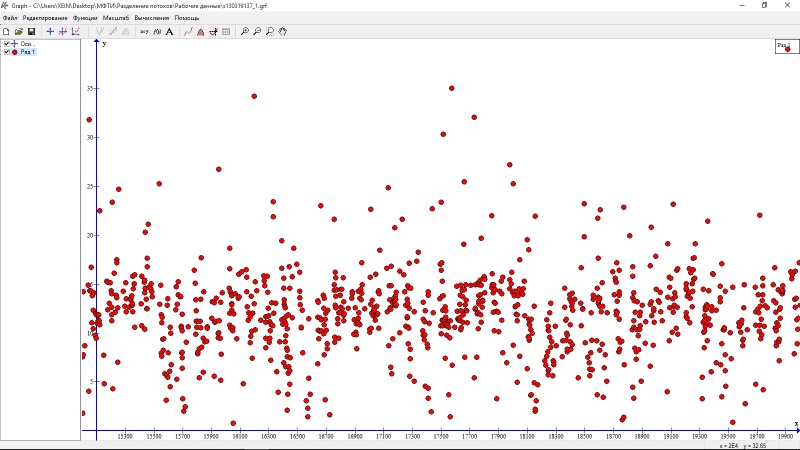Open the Вычисления menu
800x450 pixels.
(152, 18)
